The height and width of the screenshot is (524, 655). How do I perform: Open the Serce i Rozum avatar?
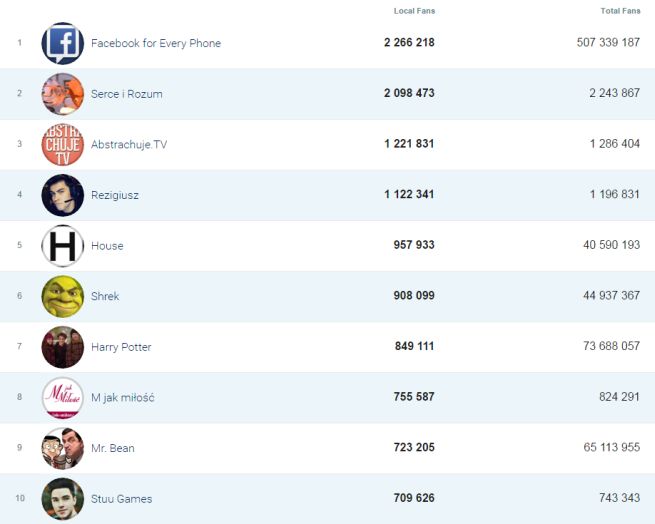pyautogui.click(x=62, y=94)
